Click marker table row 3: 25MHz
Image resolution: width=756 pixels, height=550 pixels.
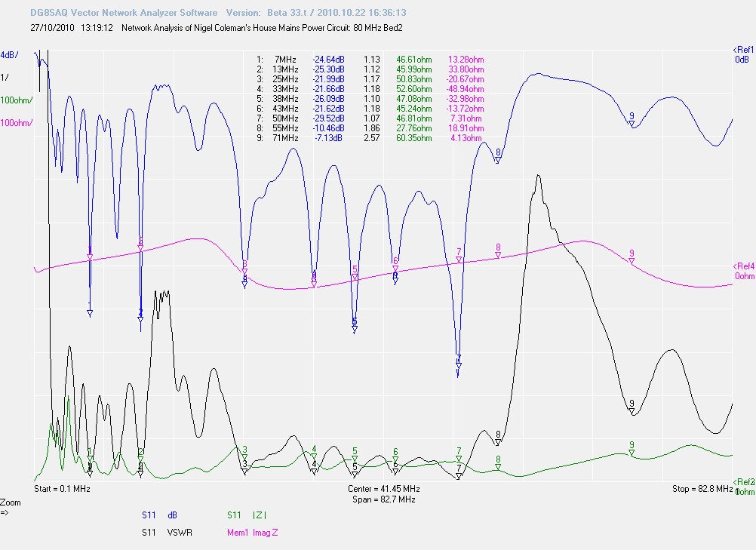pos(370,79)
